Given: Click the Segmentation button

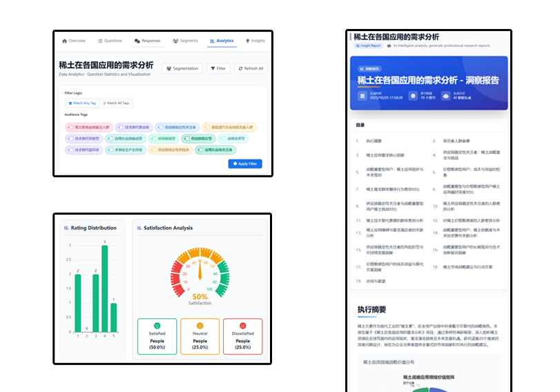Looking at the screenshot, I should [182, 68].
